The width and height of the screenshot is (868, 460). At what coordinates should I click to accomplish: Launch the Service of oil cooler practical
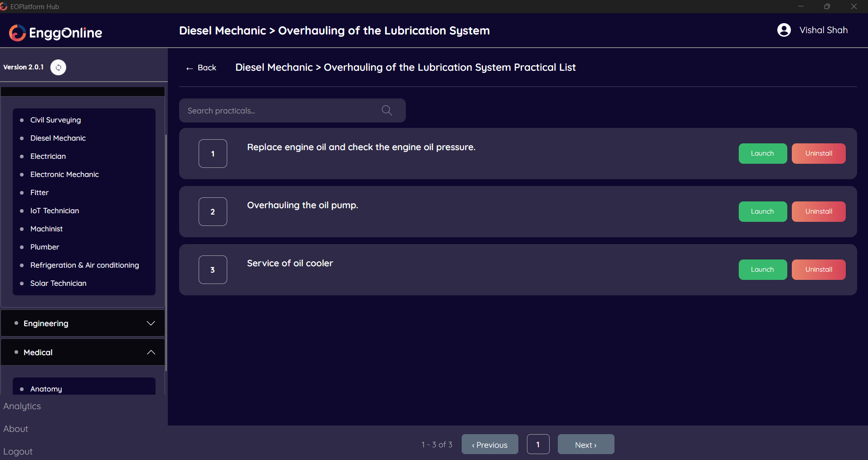(x=762, y=269)
